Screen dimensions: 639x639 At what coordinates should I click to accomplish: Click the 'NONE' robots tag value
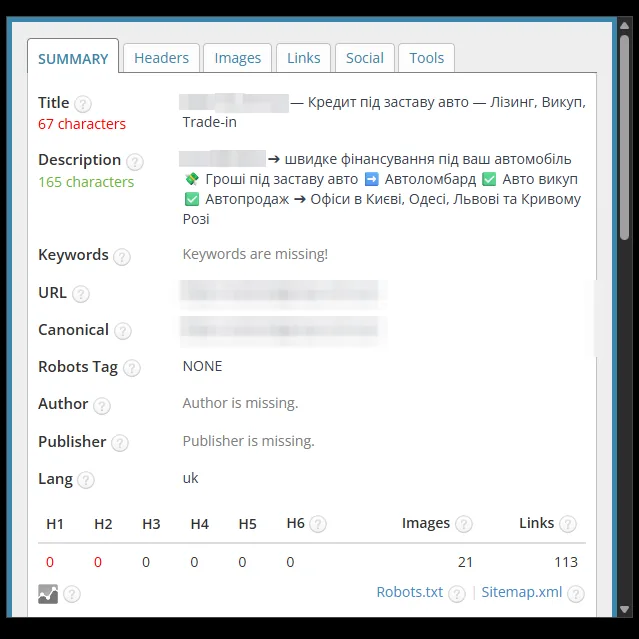coord(203,366)
